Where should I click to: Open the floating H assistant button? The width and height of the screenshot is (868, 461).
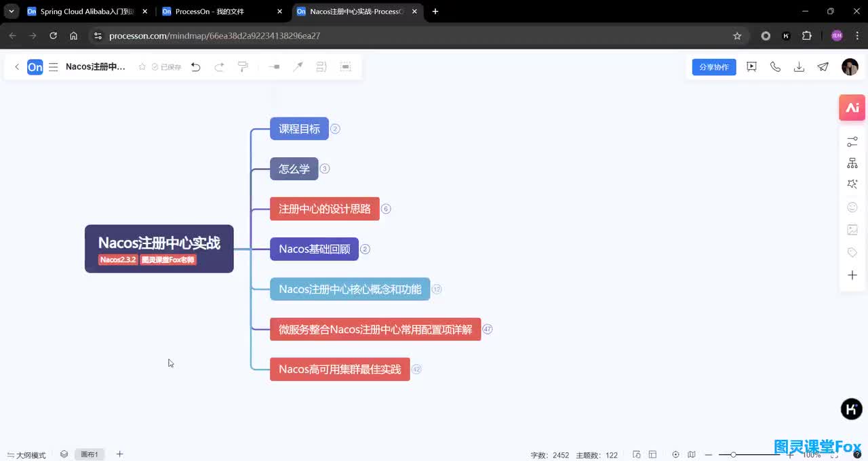click(x=852, y=409)
